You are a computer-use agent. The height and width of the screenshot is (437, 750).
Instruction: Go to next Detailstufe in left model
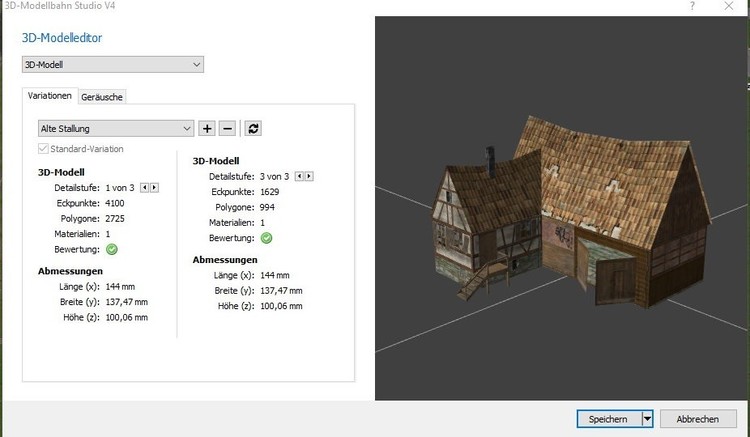coord(154,187)
